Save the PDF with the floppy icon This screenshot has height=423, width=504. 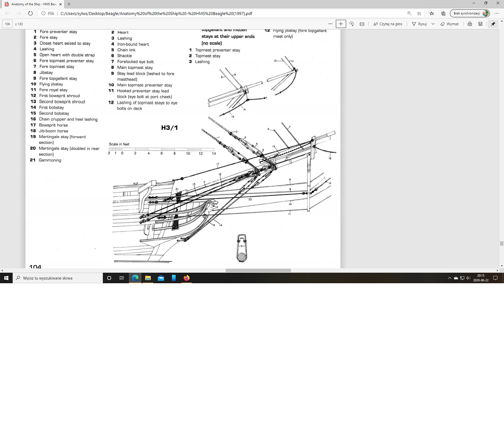(480, 24)
